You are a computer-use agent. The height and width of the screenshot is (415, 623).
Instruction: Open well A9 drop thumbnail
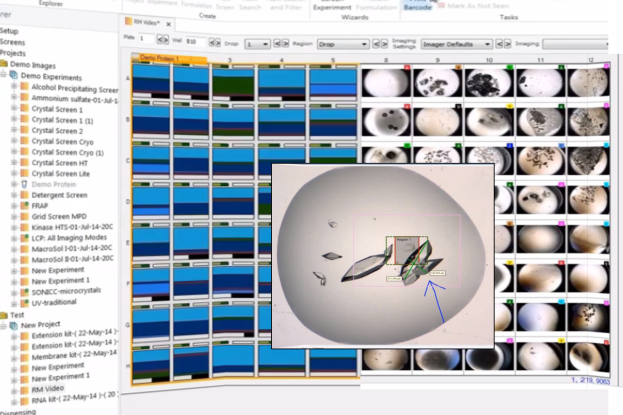click(x=437, y=83)
